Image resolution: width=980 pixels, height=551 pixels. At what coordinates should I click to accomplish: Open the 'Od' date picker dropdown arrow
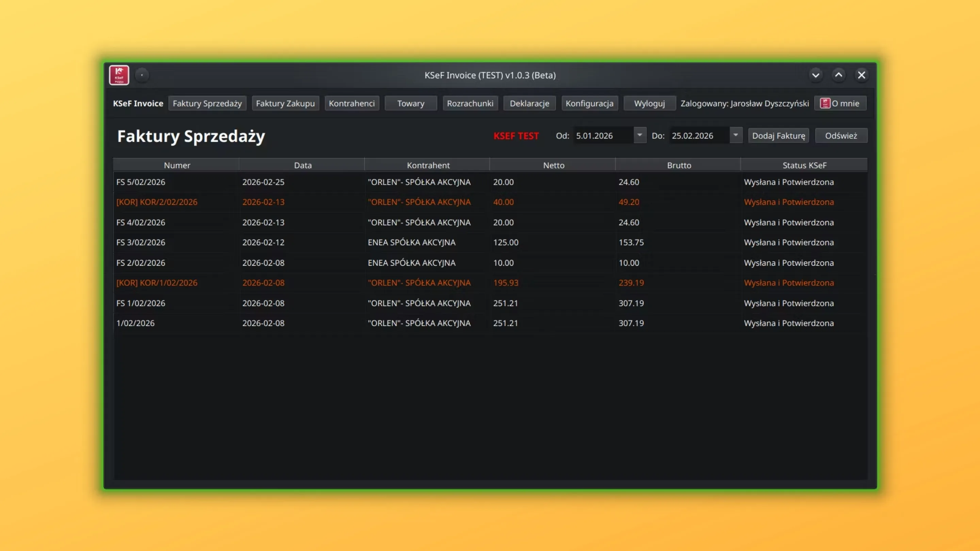tap(639, 135)
